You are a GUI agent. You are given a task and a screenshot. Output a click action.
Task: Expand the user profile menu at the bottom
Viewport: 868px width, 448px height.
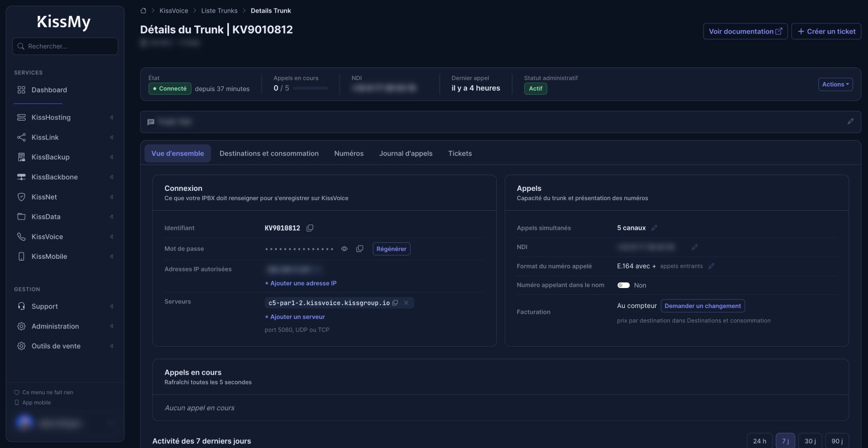(110, 423)
